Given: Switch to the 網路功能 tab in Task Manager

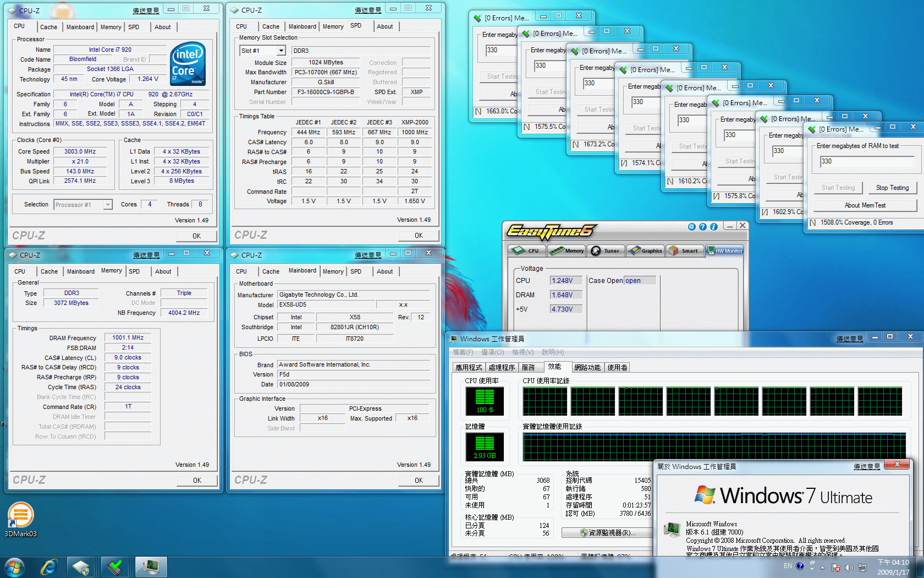Looking at the screenshot, I should [587, 367].
